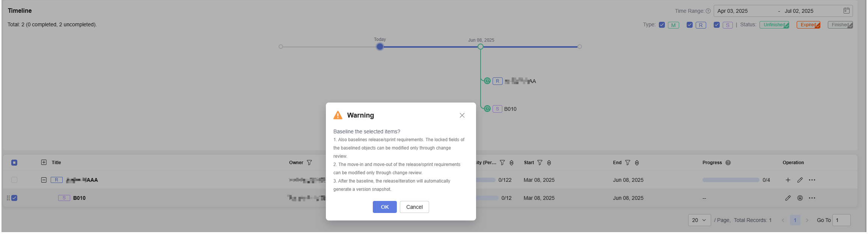Uncheck the B010 row checkbox
The height and width of the screenshot is (234, 868).
tap(14, 198)
